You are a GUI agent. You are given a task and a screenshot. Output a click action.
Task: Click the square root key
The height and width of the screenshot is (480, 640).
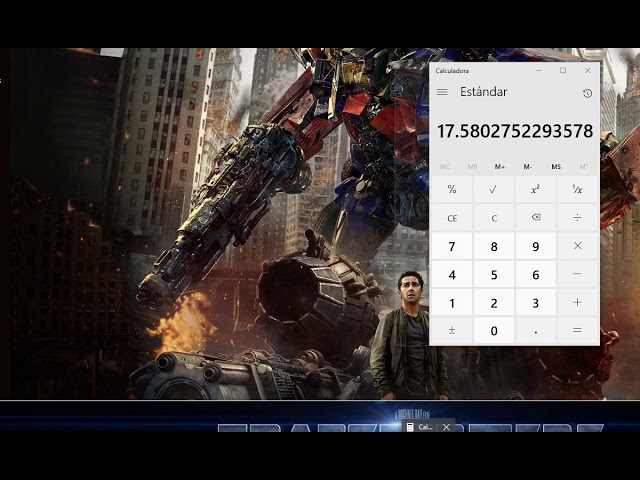[x=493, y=189]
